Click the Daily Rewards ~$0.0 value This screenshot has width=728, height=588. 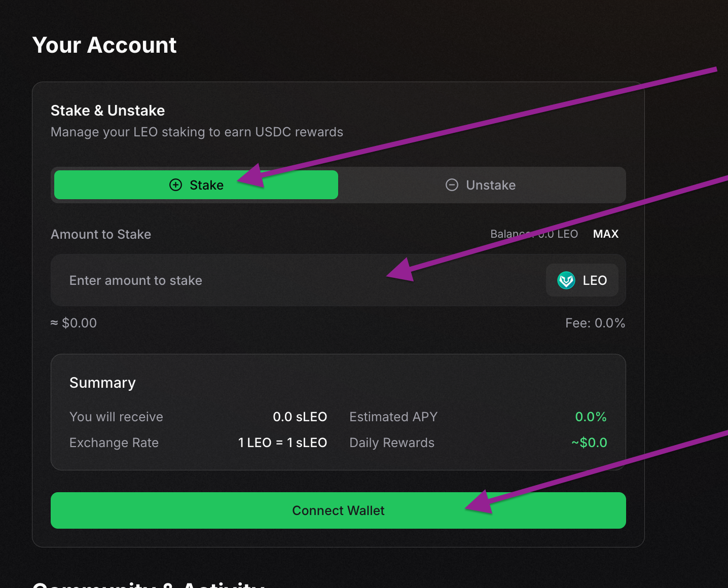click(589, 443)
